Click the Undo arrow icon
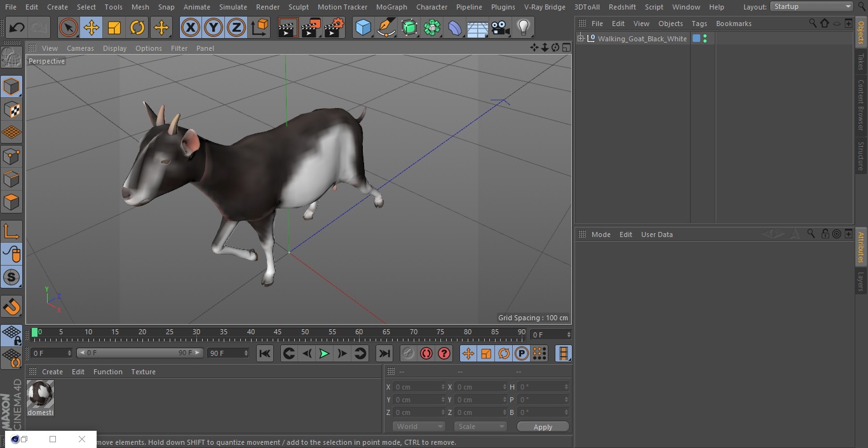This screenshot has width=868, height=448. tap(17, 28)
